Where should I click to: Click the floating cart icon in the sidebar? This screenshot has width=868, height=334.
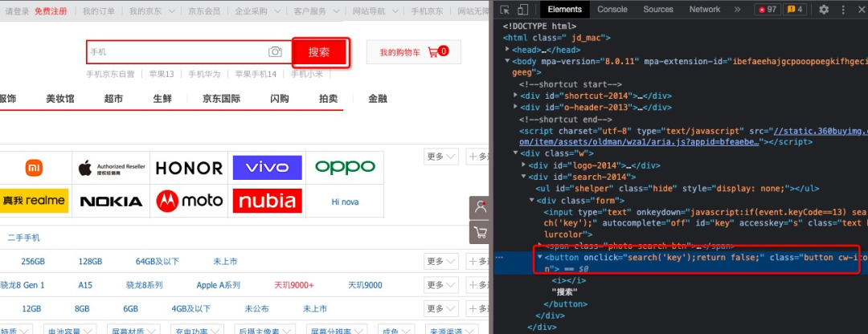click(480, 232)
